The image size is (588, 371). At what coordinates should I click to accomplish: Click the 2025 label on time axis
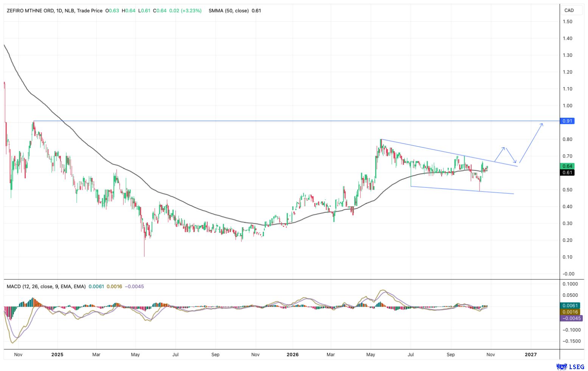(x=57, y=355)
